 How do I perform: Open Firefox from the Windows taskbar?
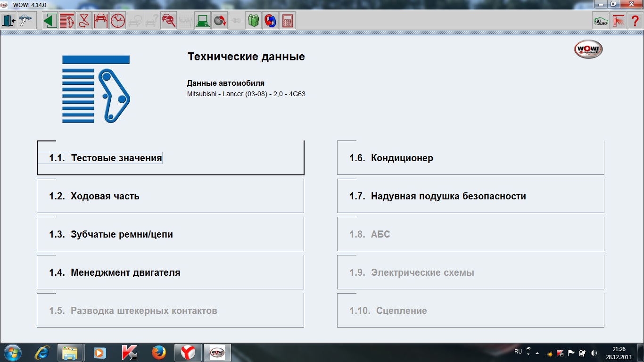pyautogui.click(x=159, y=353)
